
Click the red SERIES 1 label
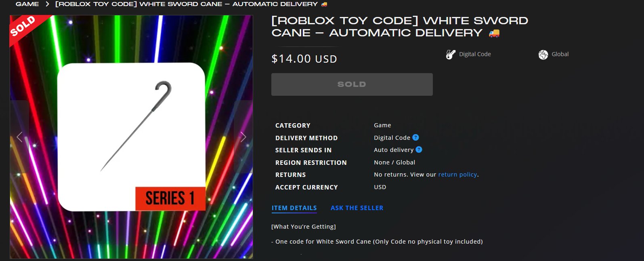coord(170,198)
